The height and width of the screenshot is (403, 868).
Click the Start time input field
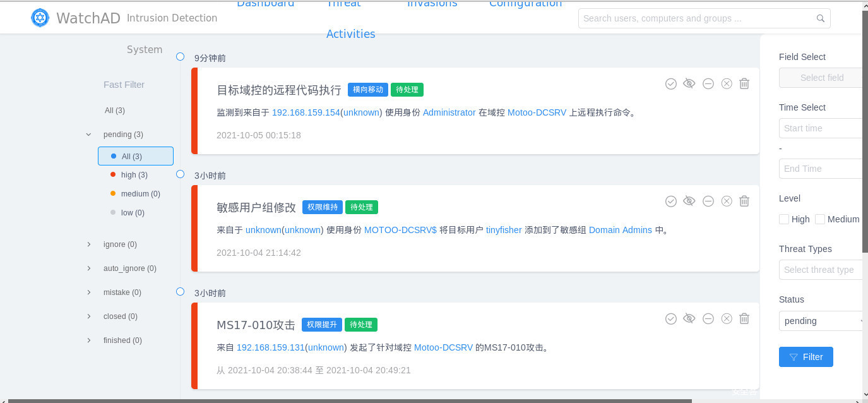click(821, 128)
